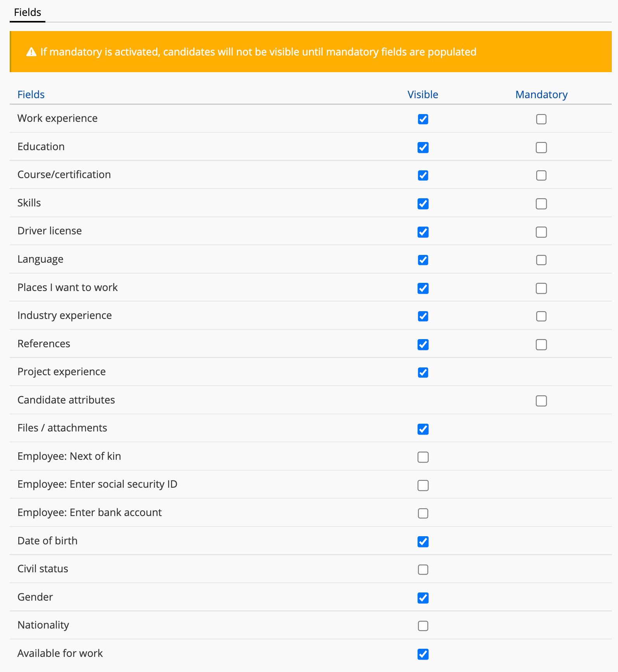Image resolution: width=618 pixels, height=672 pixels.
Task: Check Visible for Employee: Enter bank account
Action: click(423, 513)
